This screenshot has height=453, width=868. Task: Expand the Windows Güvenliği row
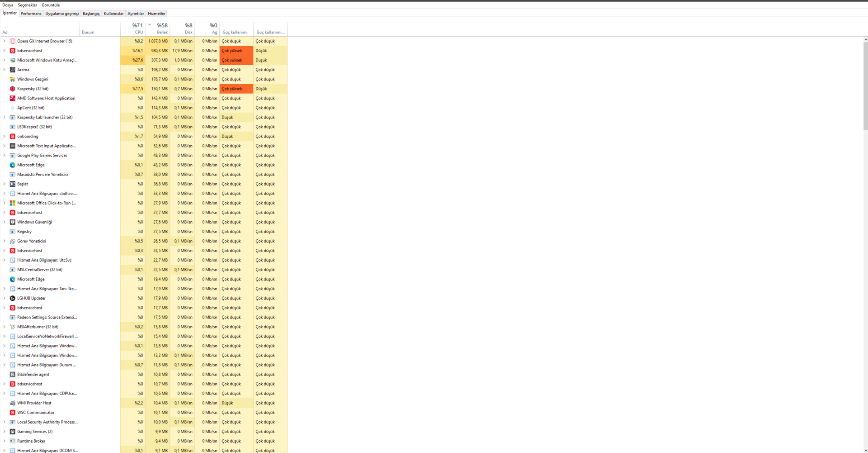[5, 222]
